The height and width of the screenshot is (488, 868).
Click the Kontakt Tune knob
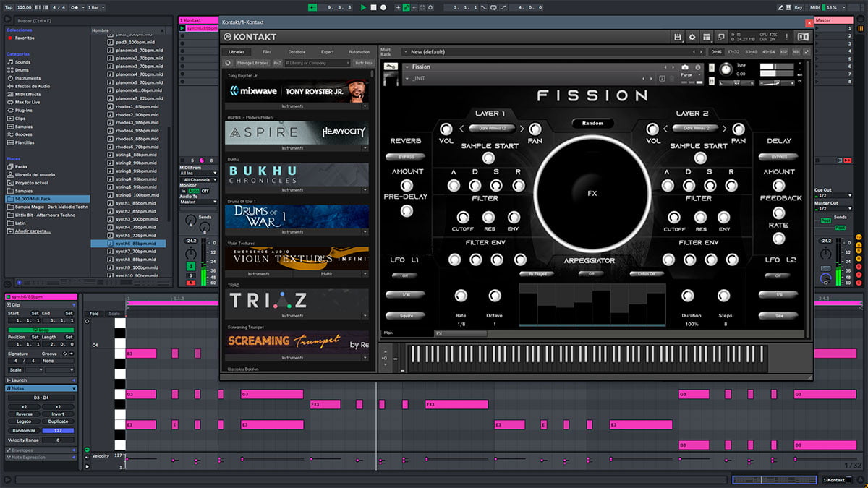[726, 69]
